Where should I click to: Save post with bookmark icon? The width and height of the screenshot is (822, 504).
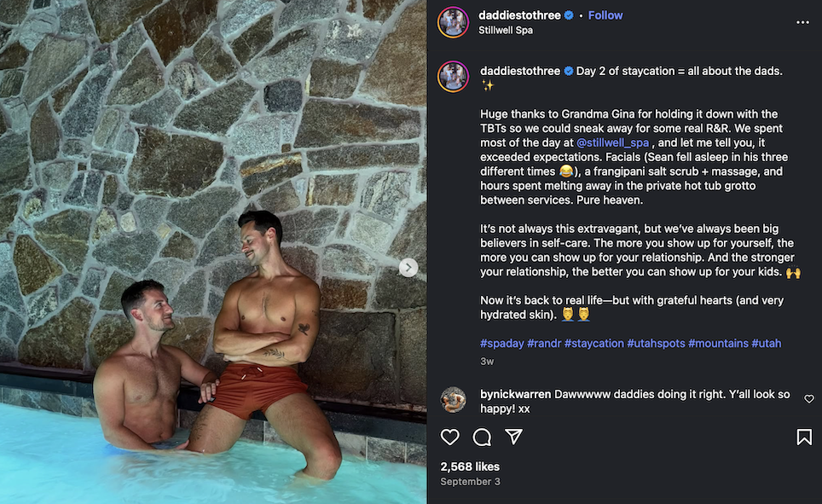pyautogui.click(x=803, y=437)
